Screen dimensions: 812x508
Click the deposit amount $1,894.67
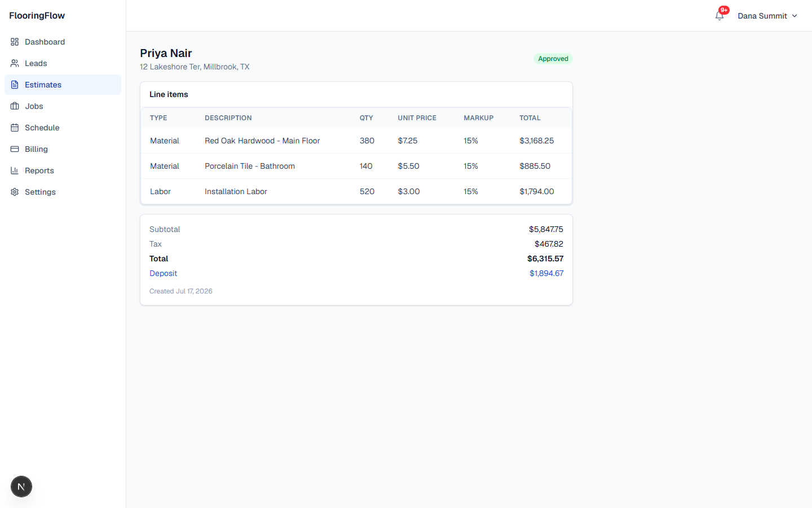pos(546,273)
